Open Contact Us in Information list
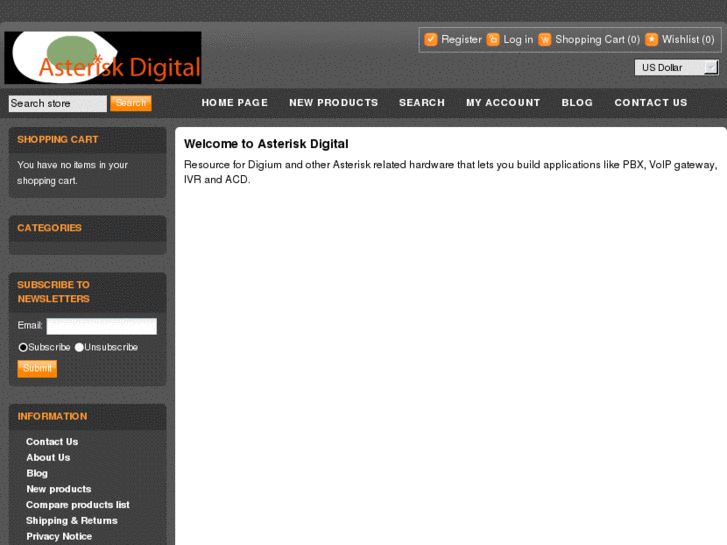This screenshot has width=727, height=545. click(x=52, y=442)
